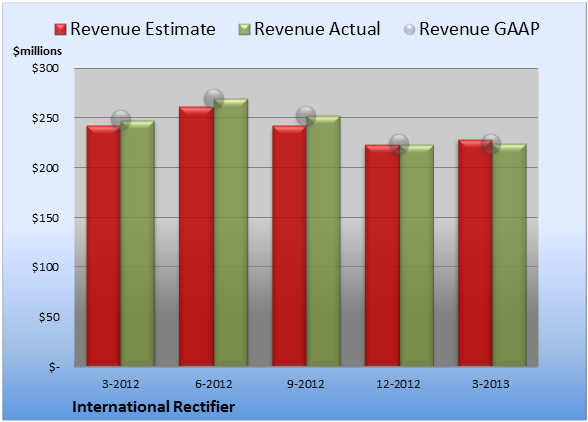This screenshot has width=588, height=422.
Task: Click the '$200' axis value
Action: pyautogui.click(x=45, y=168)
